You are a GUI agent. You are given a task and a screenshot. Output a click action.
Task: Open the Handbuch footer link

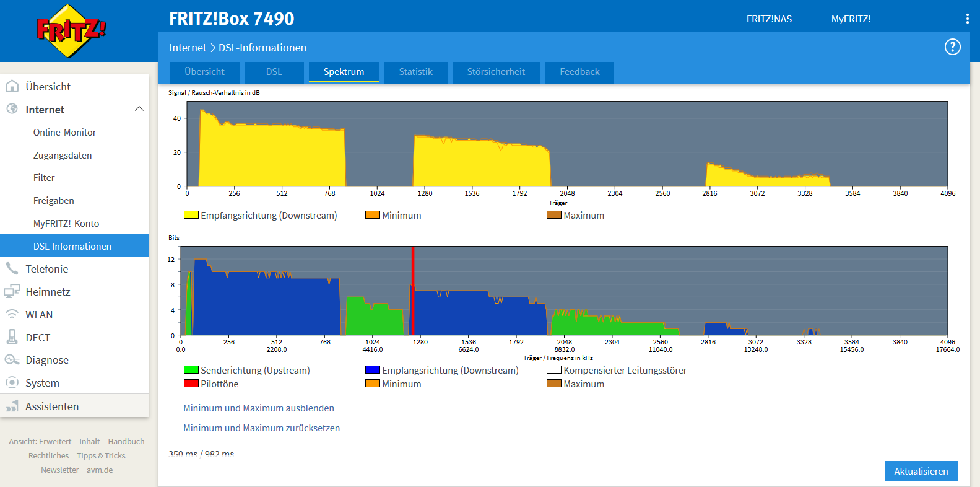point(126,441)
